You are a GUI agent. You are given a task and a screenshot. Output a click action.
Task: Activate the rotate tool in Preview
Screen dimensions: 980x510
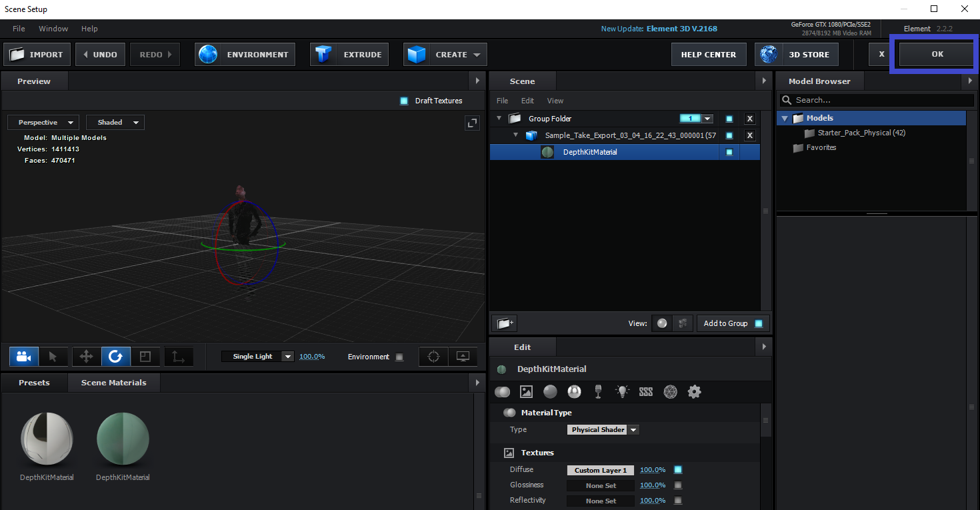(x=115, y=357)
